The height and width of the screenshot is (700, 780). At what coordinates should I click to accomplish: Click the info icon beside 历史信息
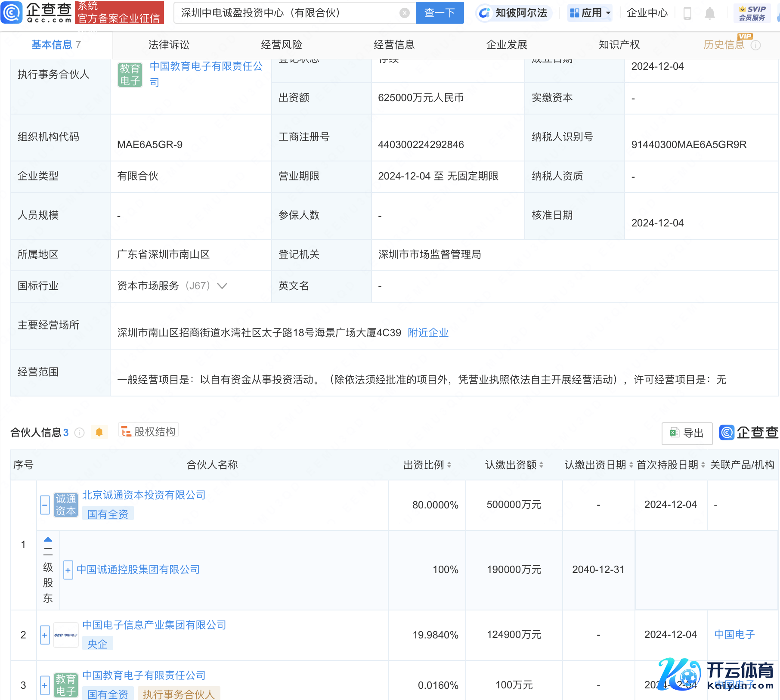(x=756, y=45)
